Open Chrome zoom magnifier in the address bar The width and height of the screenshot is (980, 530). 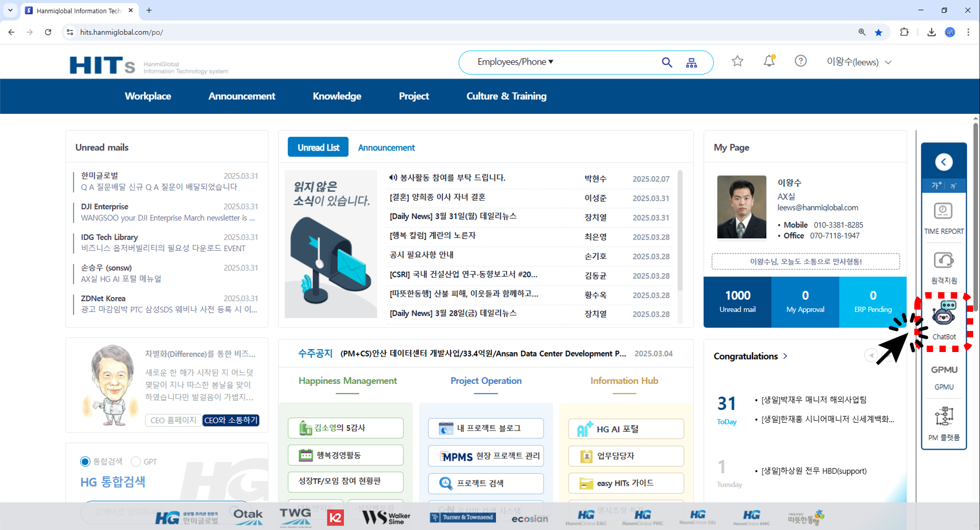tap(862, 32)
